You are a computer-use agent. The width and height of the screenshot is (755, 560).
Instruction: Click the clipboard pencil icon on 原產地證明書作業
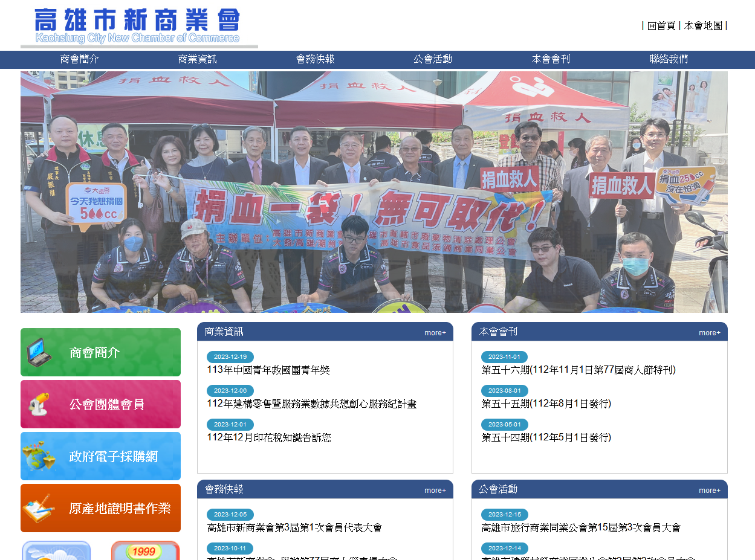pyautogui.click(x=39, y=508)
